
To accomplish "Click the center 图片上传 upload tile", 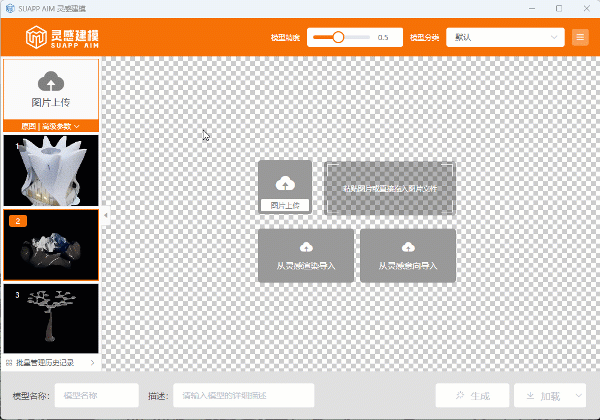I will 285,187.
